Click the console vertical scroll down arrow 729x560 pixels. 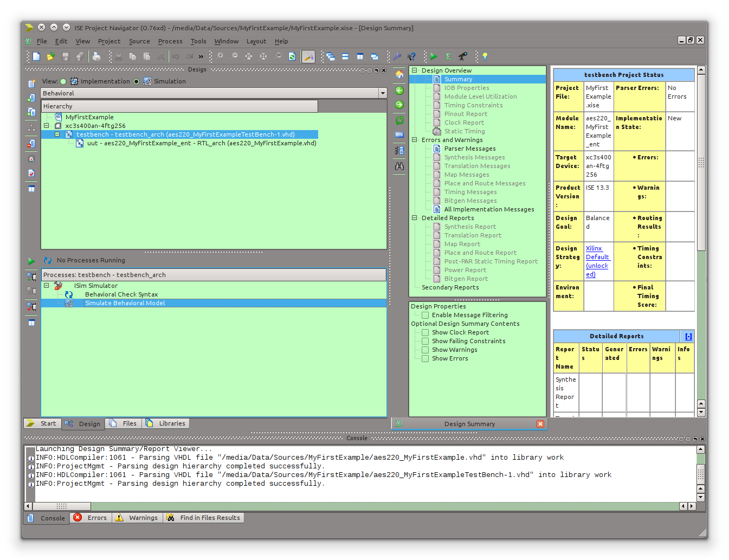(701, 497)
